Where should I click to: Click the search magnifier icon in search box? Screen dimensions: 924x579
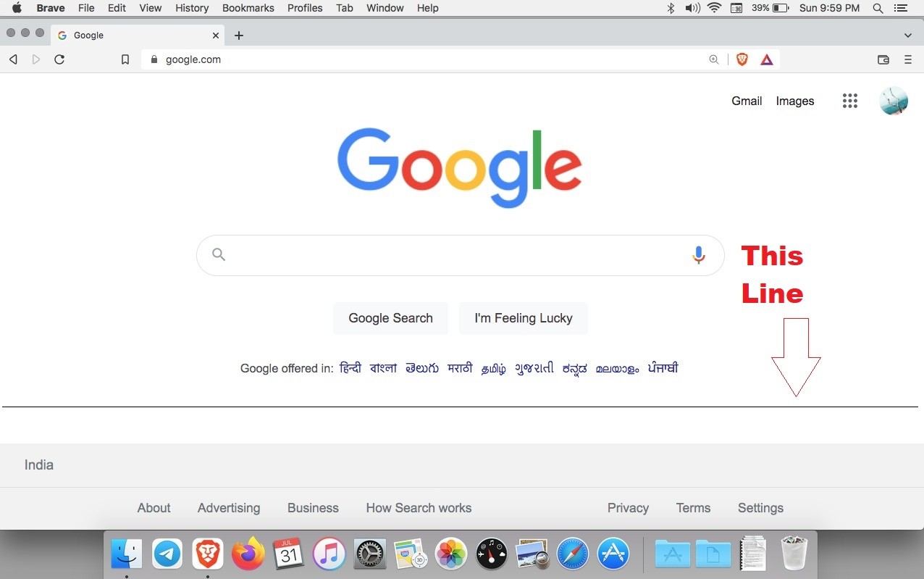(219, 254)
